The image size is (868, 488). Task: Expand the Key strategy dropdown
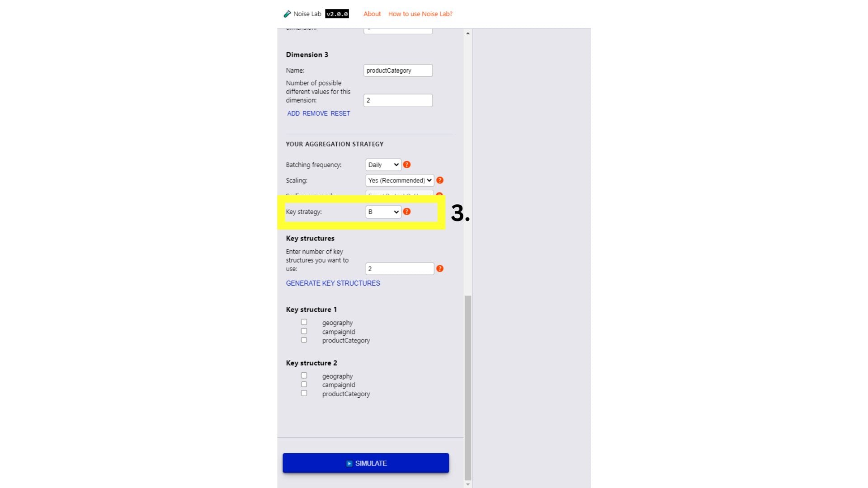point(382,211)
